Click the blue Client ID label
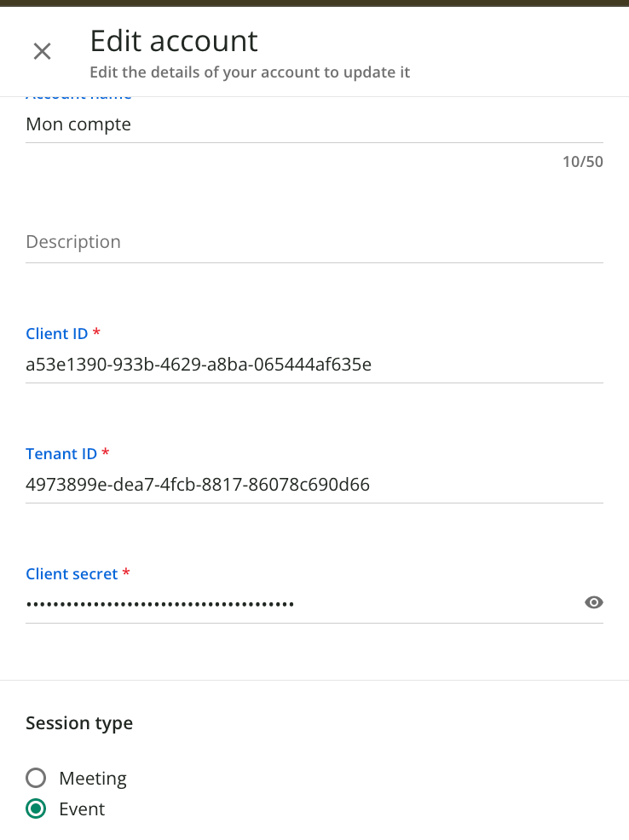Image resolution: width=629 pixels, height=840 pixels. click(56, 333)
